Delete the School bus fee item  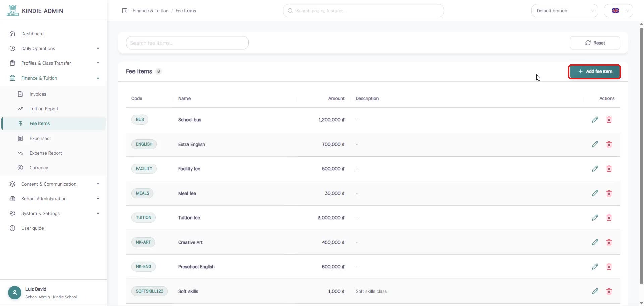click(x=609, y=120)
